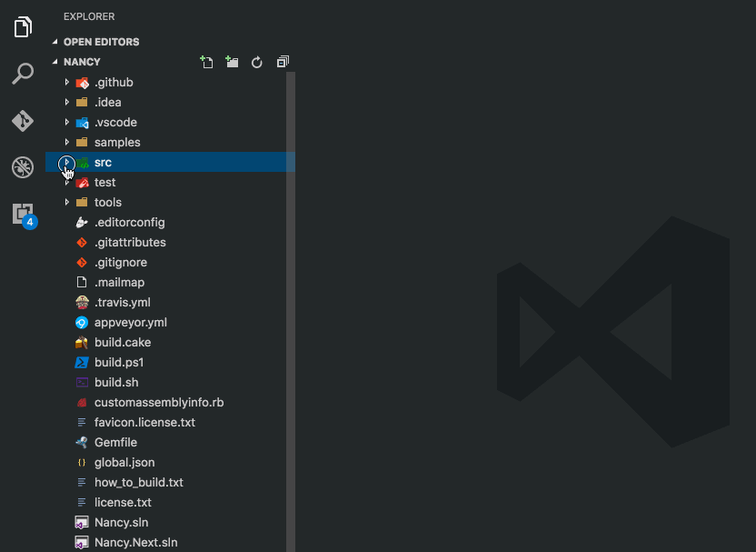Viewport: 756px width, 552px height.
Task: Open favicon.license.txt file
Action: tap(144, 423)
